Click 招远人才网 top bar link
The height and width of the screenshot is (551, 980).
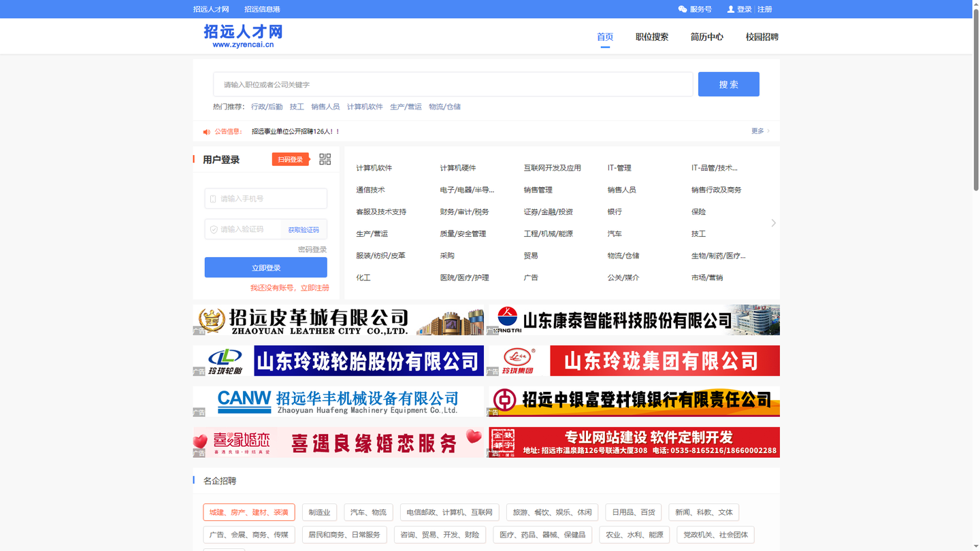pyautogui.click(x=211, y=10)
